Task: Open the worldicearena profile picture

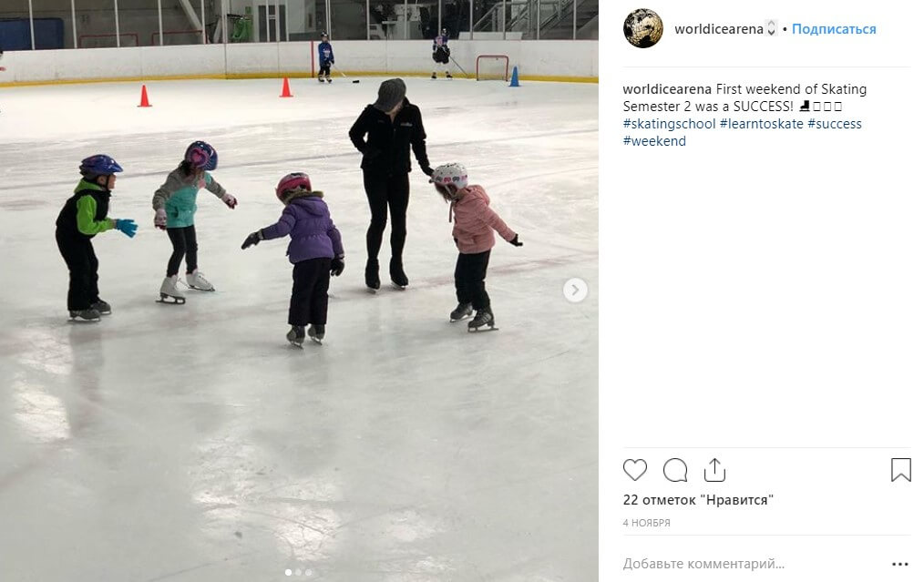Action: (643, 28)
